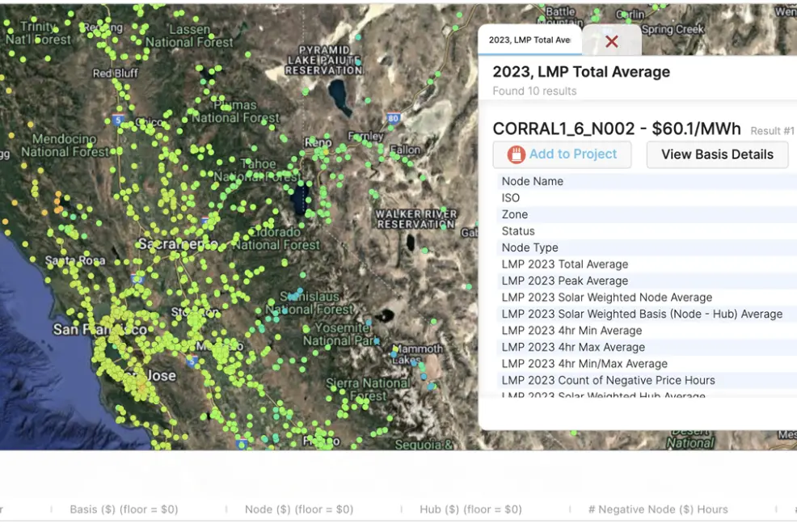Select the Zone row
Screen dimensions: 797x532
647,214
